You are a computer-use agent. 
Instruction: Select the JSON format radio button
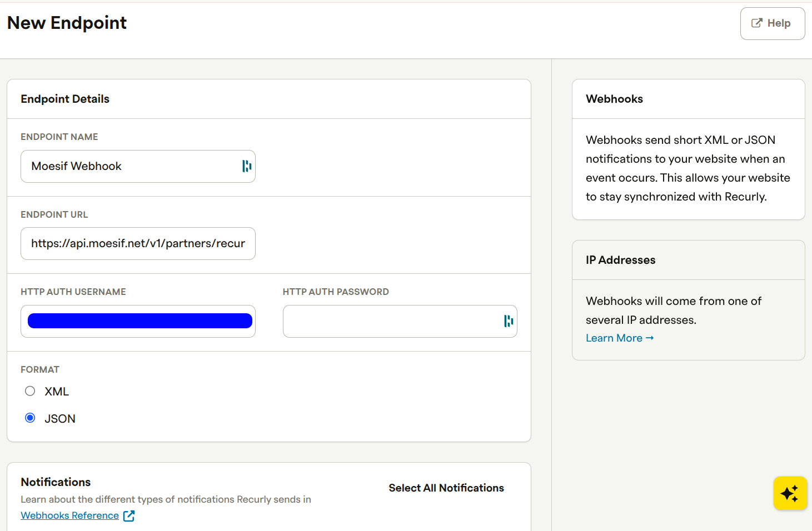tap(30, 418)
